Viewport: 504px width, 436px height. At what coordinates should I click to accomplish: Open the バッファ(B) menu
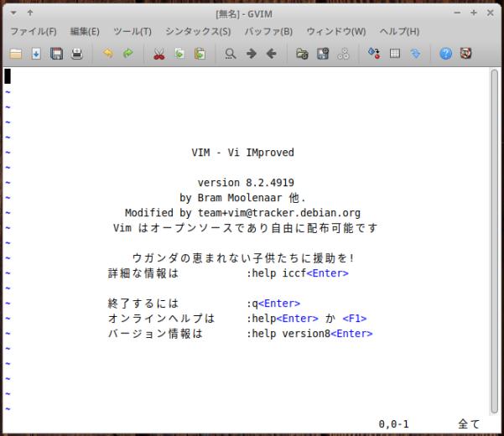[x=268, y=32]
